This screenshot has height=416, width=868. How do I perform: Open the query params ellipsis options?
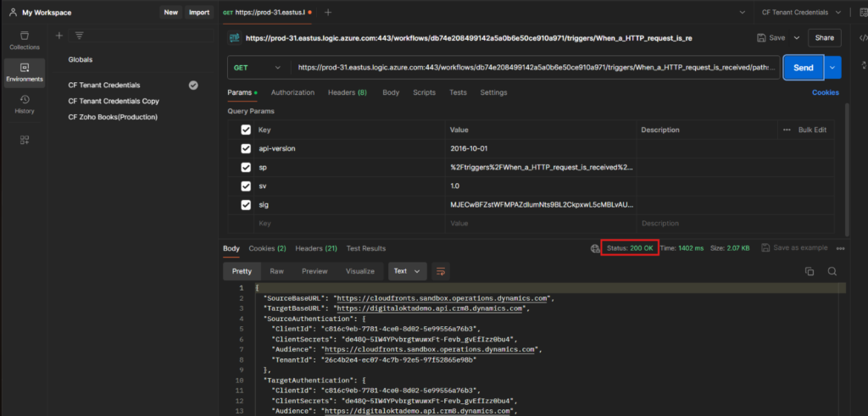coord(787,130)
